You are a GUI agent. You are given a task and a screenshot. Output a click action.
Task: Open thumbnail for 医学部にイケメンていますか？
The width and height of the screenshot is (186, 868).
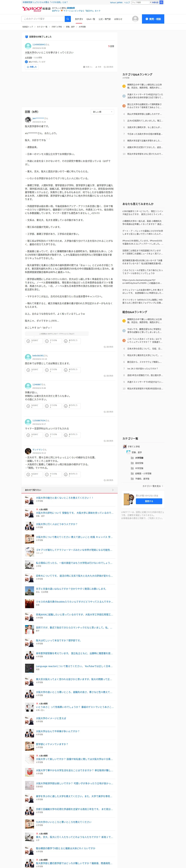tap(29, 746)
